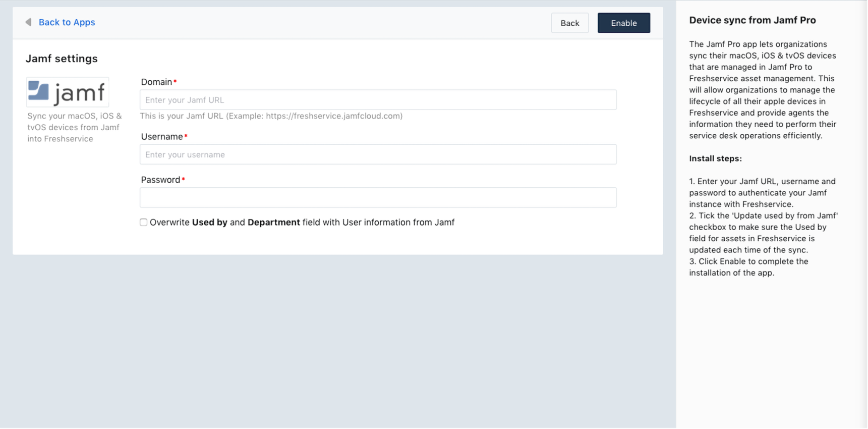
Task: Open the Back to Apps link
Action: coord(67,22)
